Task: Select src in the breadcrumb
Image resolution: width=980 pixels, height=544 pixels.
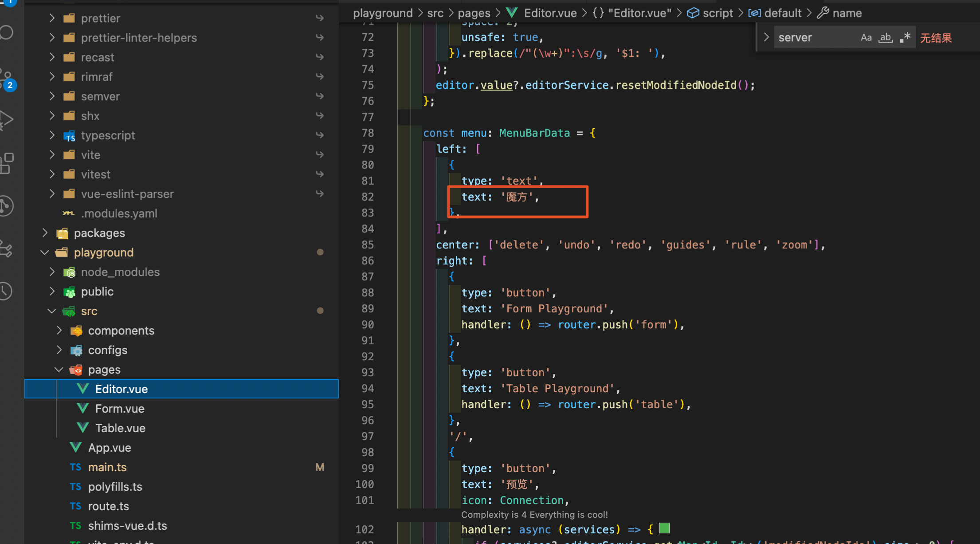Action: (x=435, y=13)
